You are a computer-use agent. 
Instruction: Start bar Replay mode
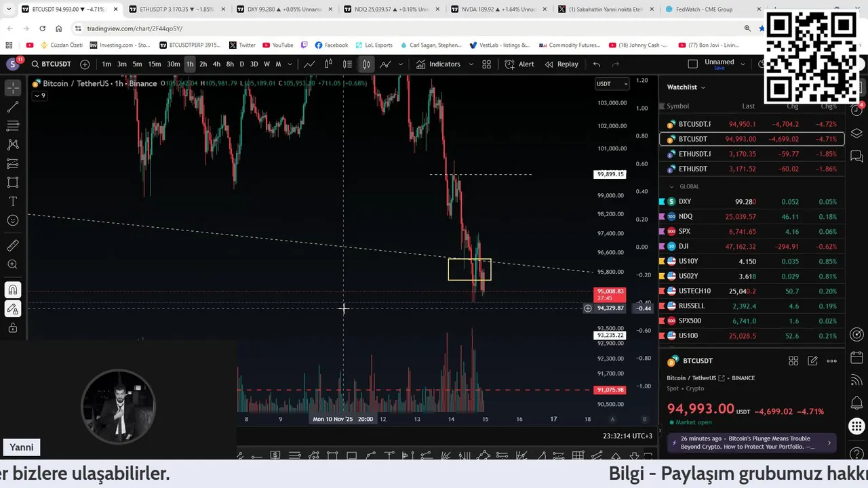[x=561, y=64]
